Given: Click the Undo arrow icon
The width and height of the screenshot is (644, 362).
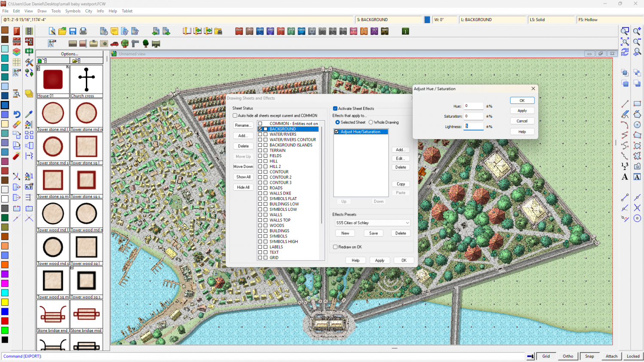Looking at the screenshot, I should point(17,114).
